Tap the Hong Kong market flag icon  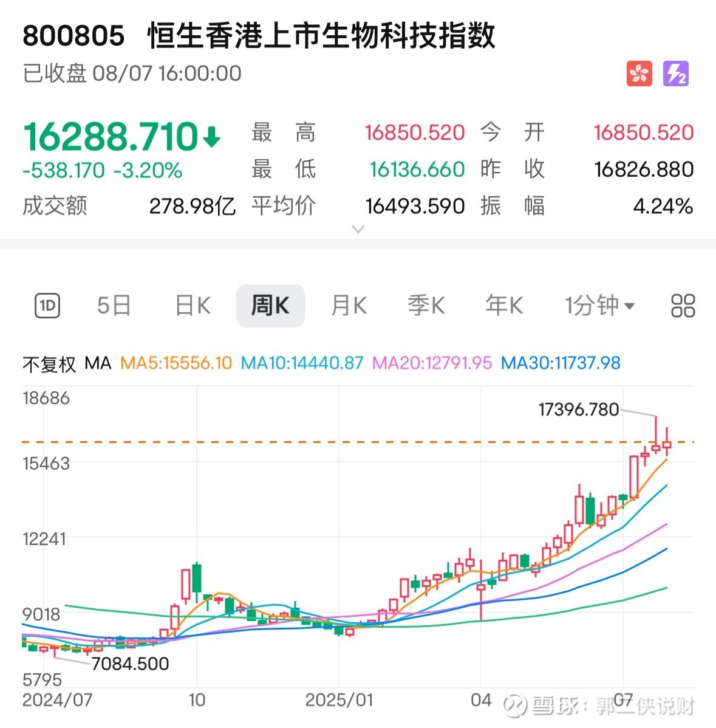click(x=639, y=74)
